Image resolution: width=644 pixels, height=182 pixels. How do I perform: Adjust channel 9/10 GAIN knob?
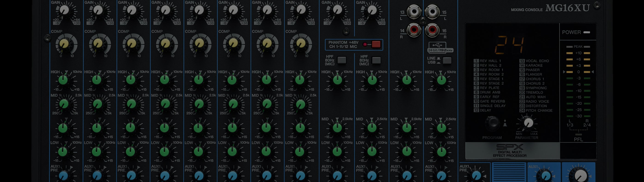(337, 10)
